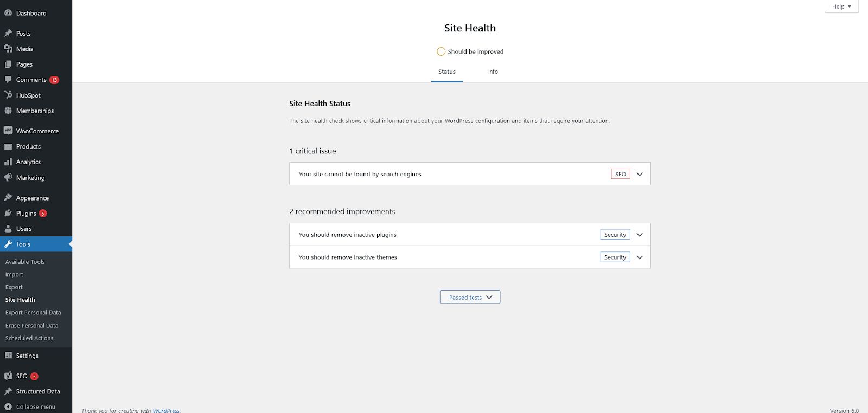
Task: Click the Plugins update count badge
Action: pos(43,214)
